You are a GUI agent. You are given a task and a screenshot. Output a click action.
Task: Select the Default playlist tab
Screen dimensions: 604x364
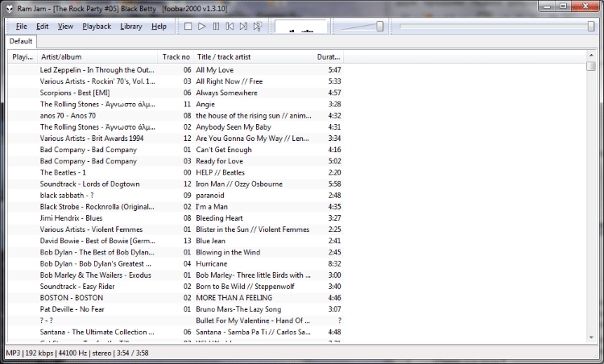21,41
